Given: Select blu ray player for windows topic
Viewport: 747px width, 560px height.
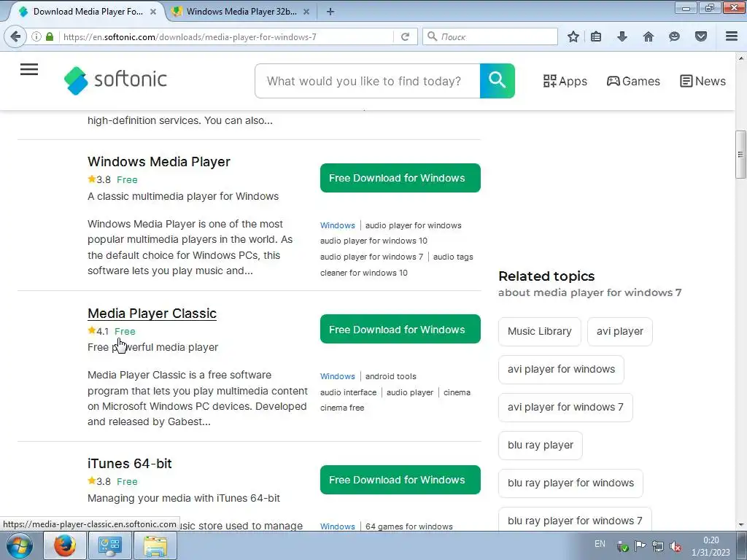Looking at the screenshot, I should click(570, 483).
